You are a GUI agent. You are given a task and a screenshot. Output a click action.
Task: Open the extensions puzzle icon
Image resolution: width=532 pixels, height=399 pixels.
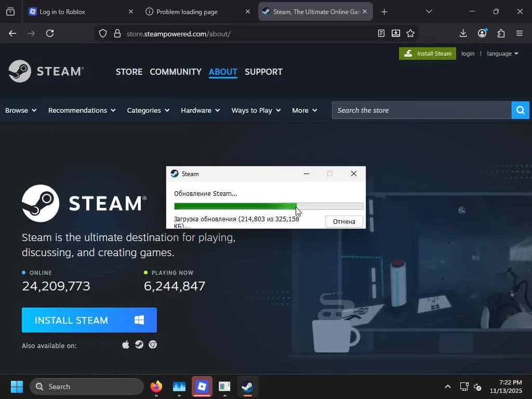tap(501, 33)
